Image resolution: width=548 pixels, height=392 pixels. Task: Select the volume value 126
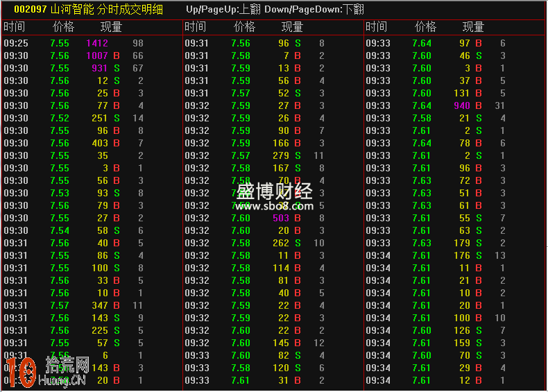tap(462, 330)
